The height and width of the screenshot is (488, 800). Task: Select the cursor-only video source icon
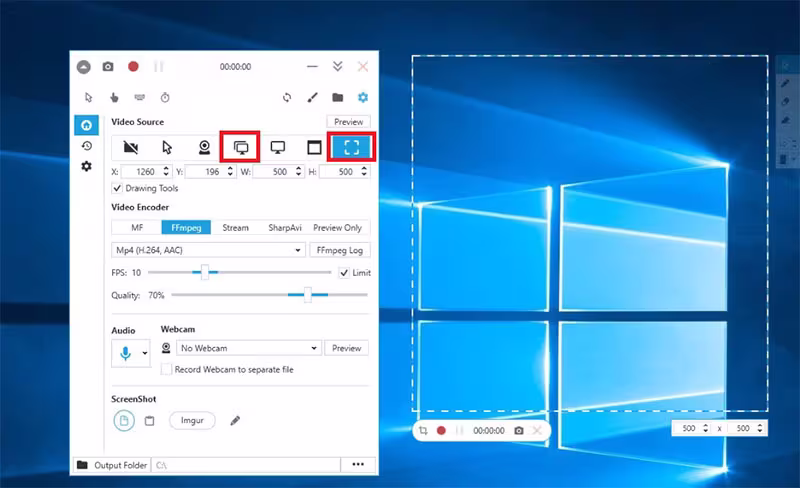167,148
